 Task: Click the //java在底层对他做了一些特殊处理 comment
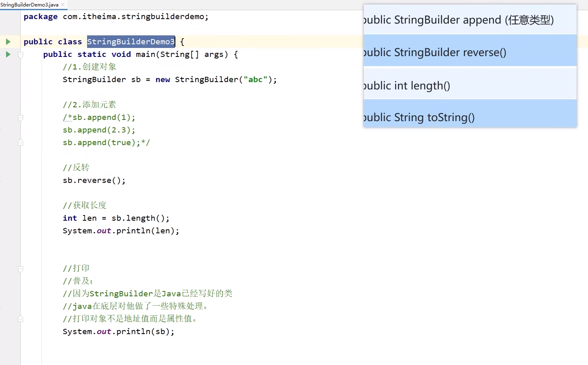point(136,306)
